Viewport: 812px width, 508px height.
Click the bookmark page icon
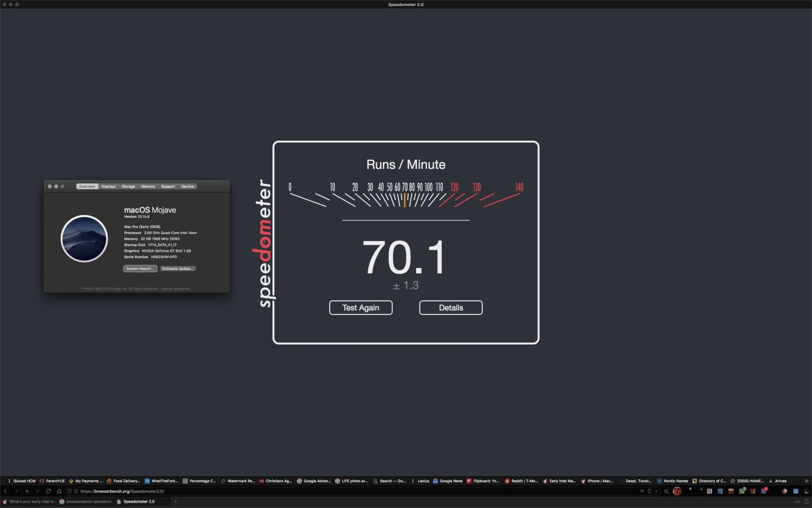649,491
